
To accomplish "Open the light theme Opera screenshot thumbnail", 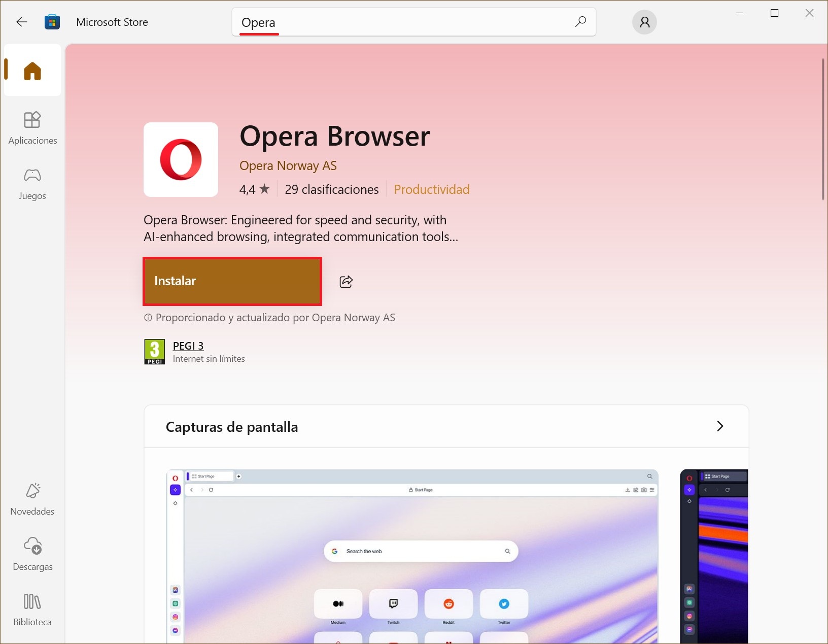I will tap(412, 556).
